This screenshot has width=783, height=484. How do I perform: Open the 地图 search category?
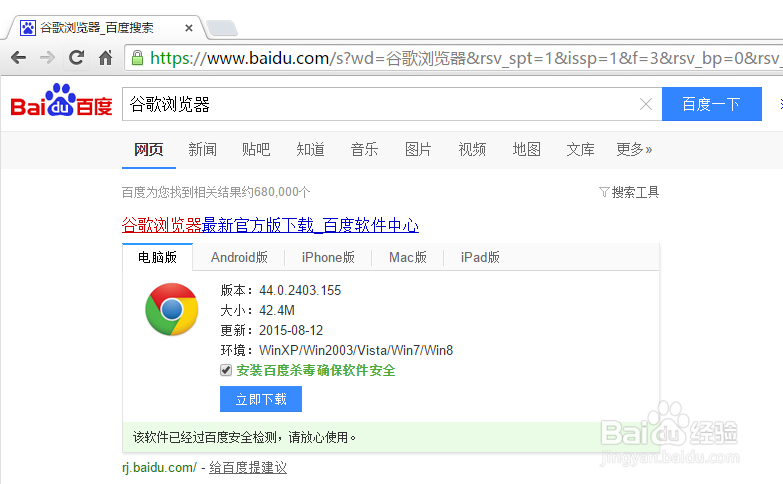pyautogui.click(x=526, y=149)
